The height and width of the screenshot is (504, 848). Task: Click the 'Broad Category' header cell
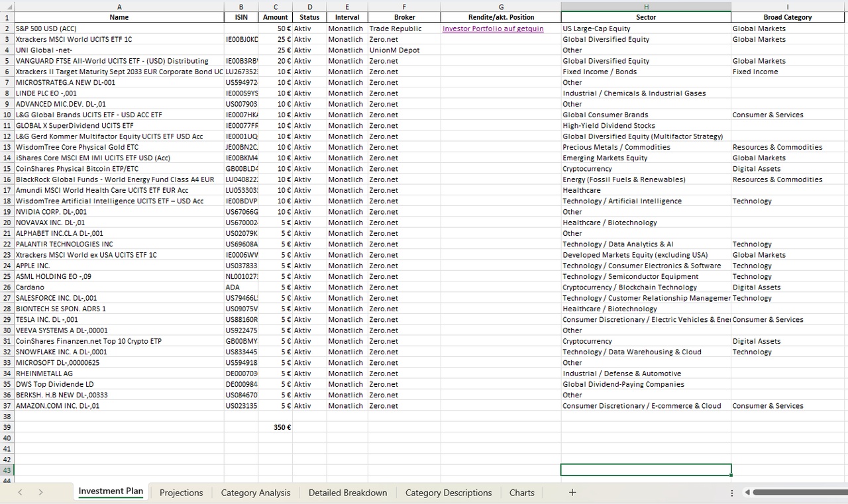point(788,17)
